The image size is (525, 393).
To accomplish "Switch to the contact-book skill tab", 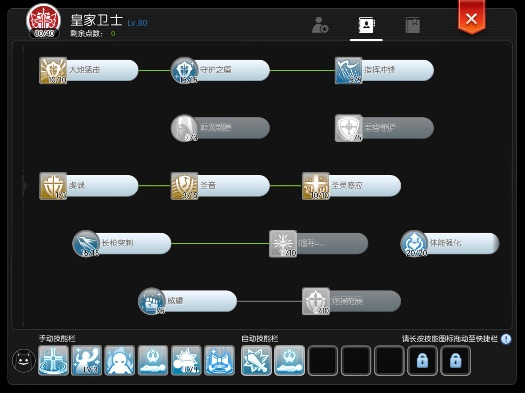I will pos(366,25).
